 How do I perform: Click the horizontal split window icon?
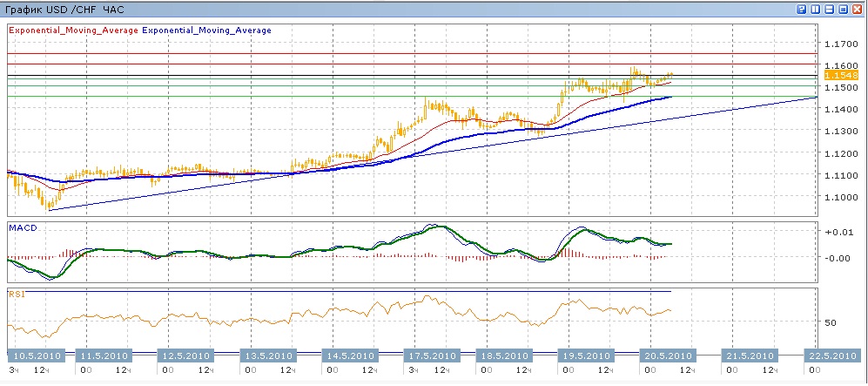830,9
